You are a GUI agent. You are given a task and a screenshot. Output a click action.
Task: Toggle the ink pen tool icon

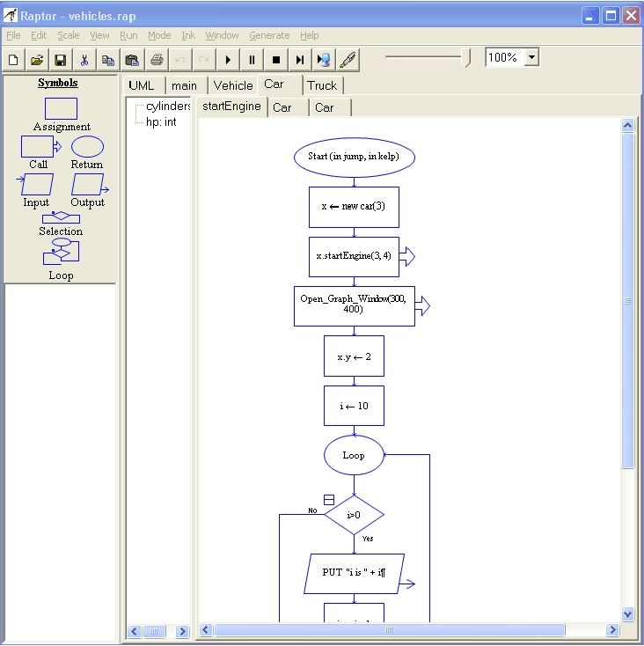point(348,60)
